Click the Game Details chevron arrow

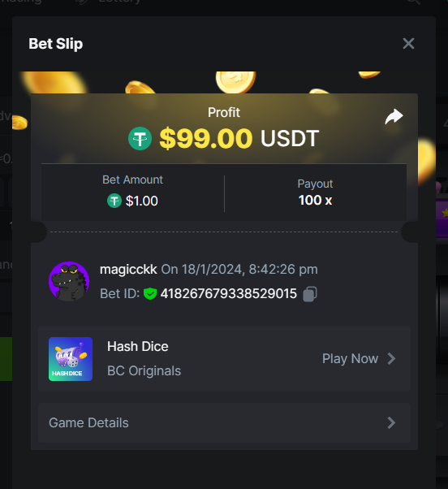point(391,423)
